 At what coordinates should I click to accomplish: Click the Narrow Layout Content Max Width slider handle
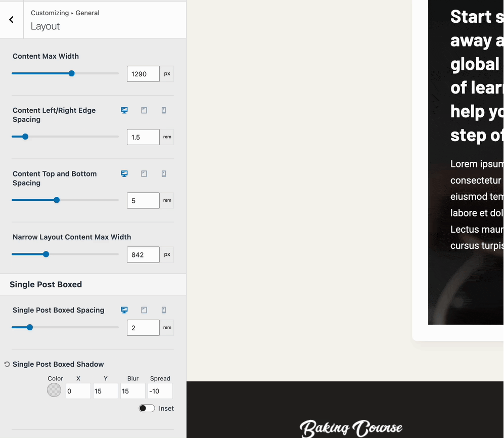[46, 254]
